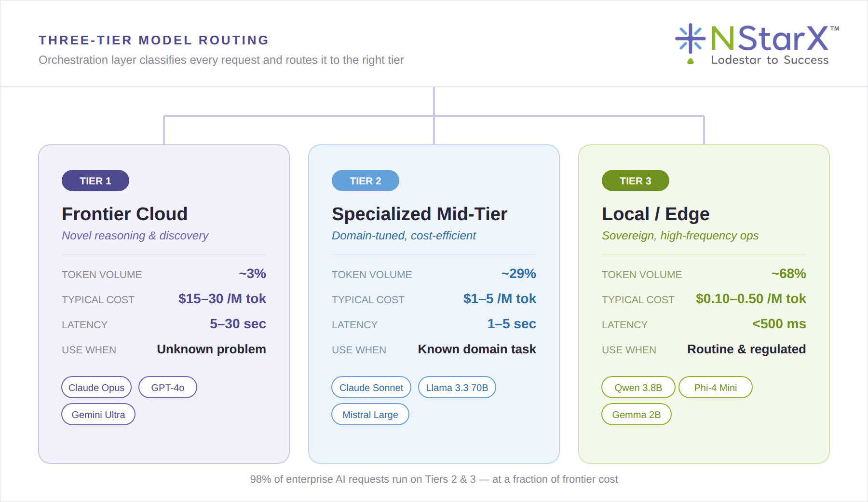The image size is (868, 502).
Task: Click the GPT-4o model chip
Action: tap(168, 387)
